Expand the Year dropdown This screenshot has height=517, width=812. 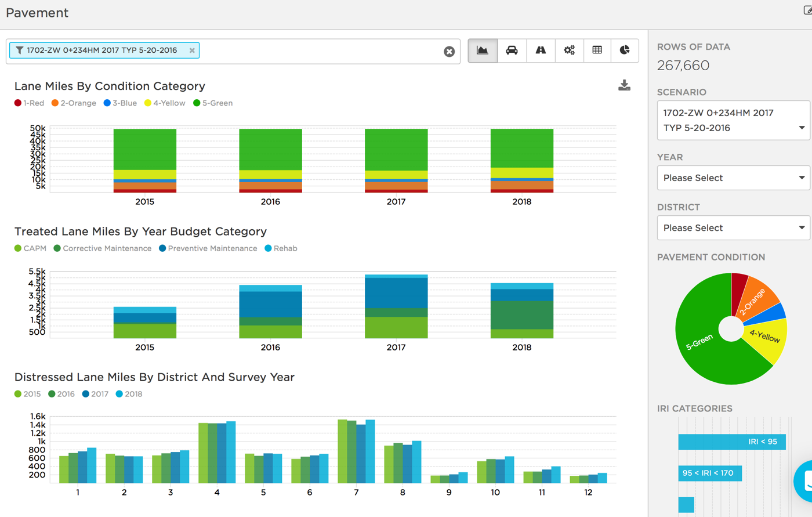[x=733, y=178]
